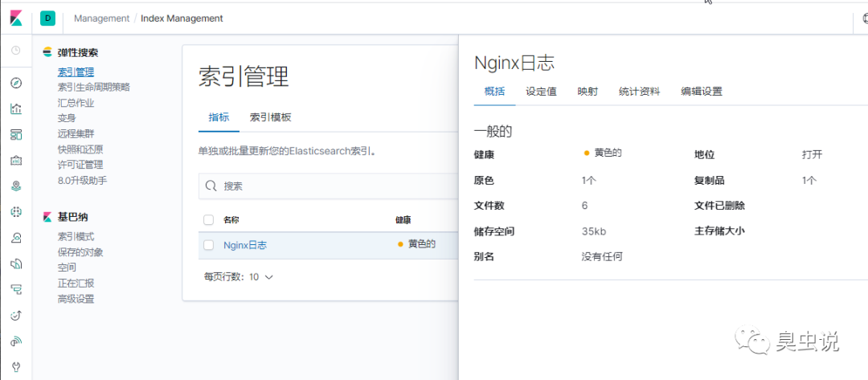868x380 pixels.
Task: Open the space selector avatar labeled D
Action: point(47,18)
